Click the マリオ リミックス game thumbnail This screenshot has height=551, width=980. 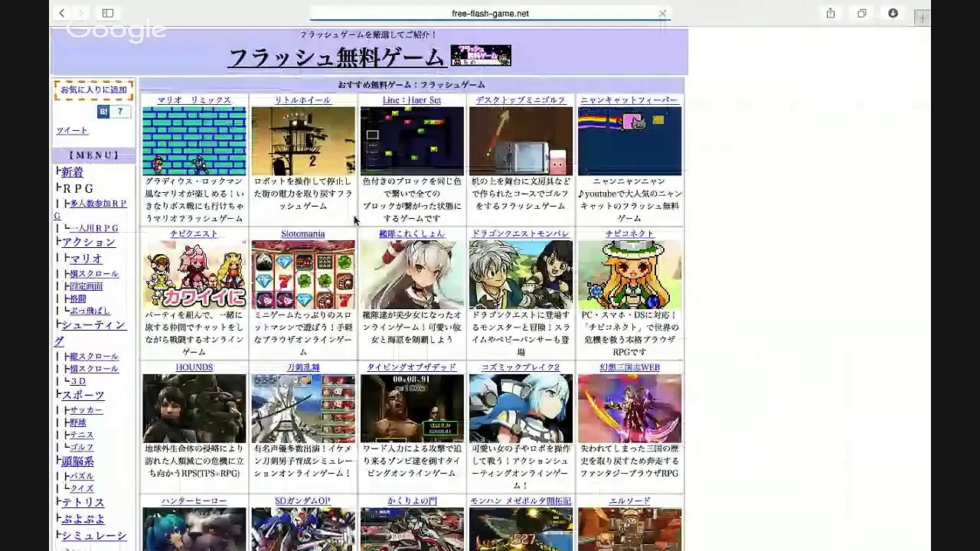coord(194,141)
